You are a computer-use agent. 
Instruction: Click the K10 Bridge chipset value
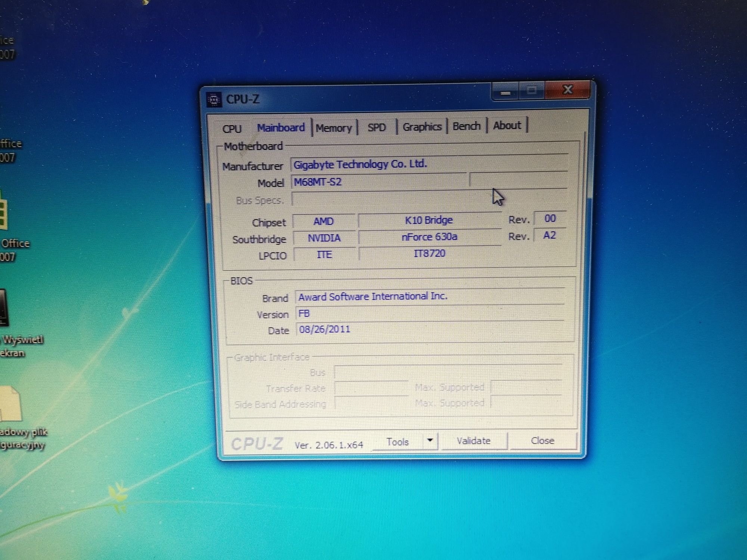[x=429, y=220]
